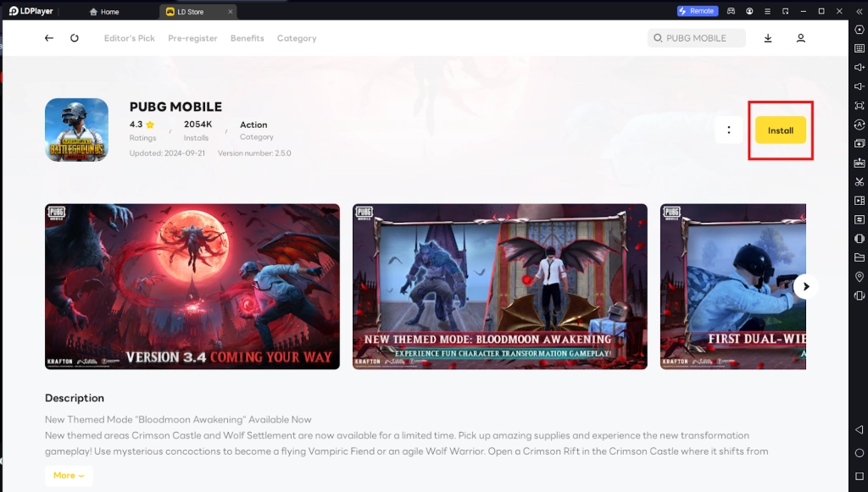Collapse the right sidebar with double chevron

[860, 11]
